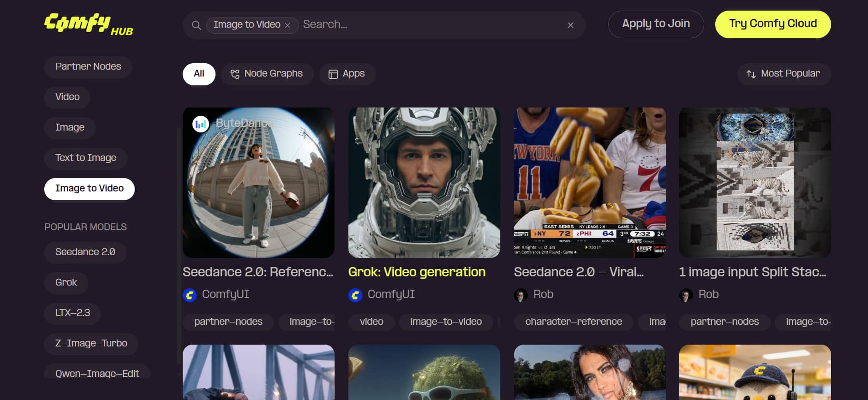Select the Text to Image category

pyautogui.click(x=86, y=158)
